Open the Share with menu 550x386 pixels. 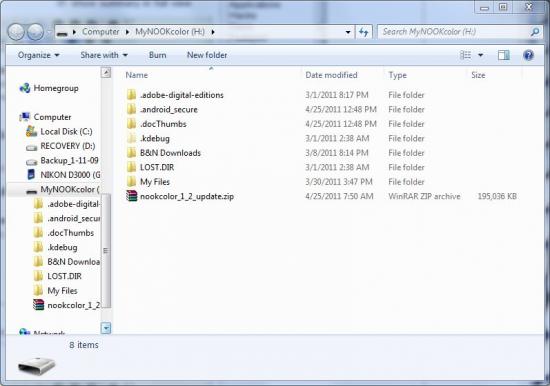pos(104,55)
